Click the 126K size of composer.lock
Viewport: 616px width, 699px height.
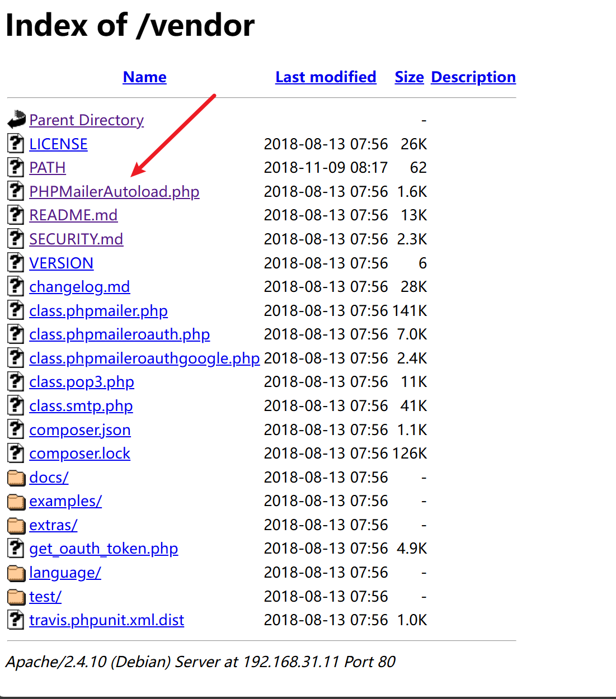(410, 453)
